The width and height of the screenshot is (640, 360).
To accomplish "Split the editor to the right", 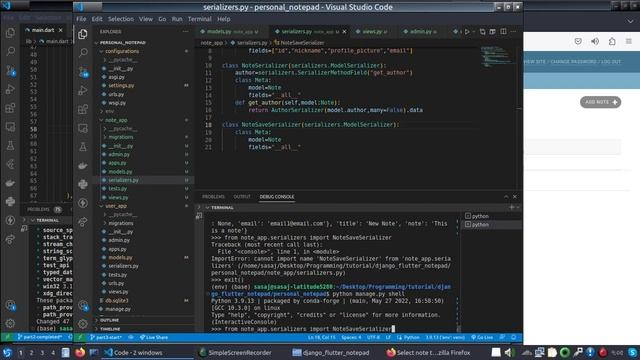I will pyautogui.click(x=503, y=31).
